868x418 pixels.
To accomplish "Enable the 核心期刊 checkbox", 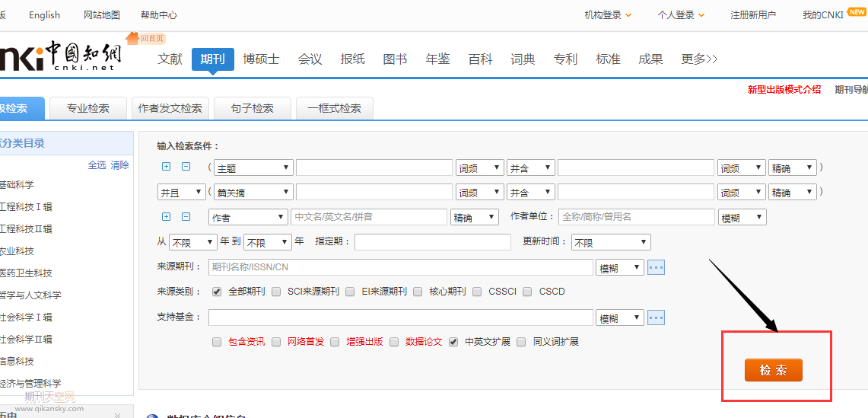I will click(418, 292).
